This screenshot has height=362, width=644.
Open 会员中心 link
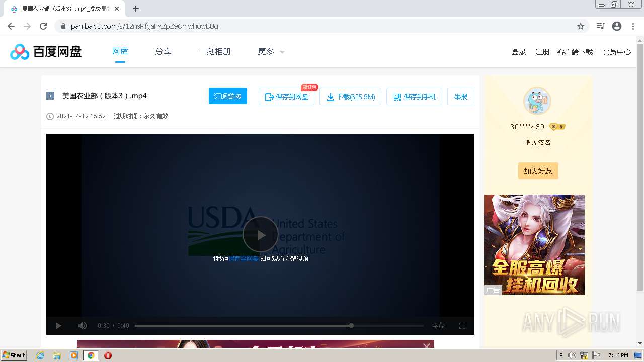617,52
